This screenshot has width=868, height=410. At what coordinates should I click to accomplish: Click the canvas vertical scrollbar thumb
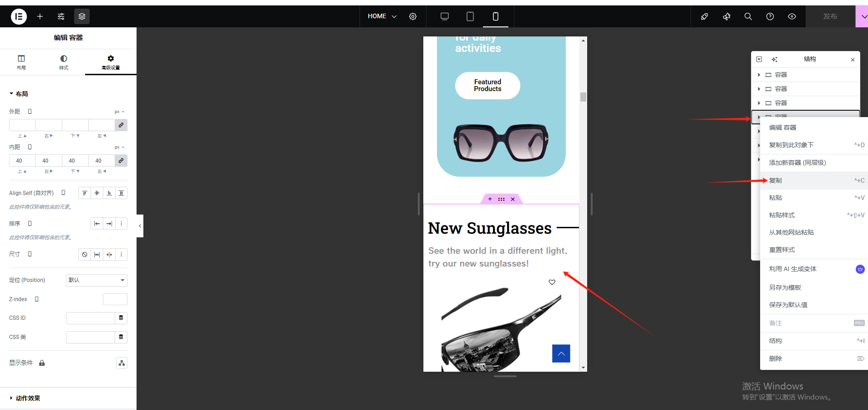[x=583, y=97]
